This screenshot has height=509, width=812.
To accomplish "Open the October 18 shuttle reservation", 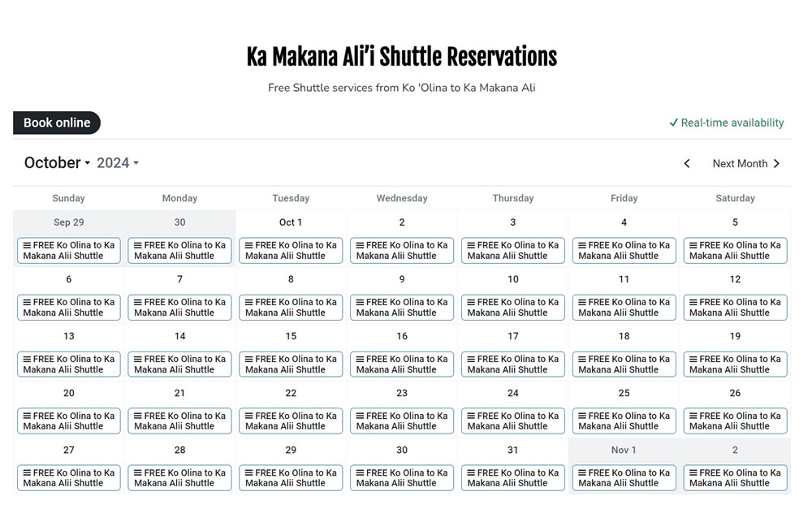I will point(624,364).
